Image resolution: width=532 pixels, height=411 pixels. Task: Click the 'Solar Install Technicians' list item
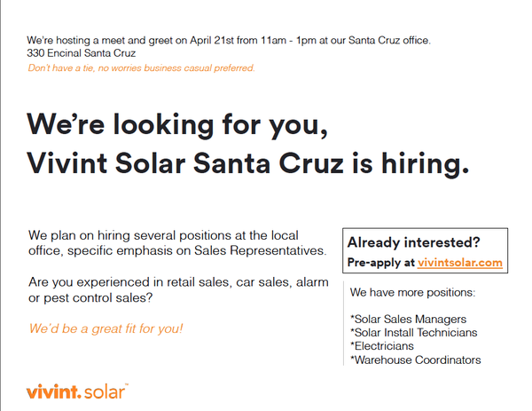tap(414, 333)
